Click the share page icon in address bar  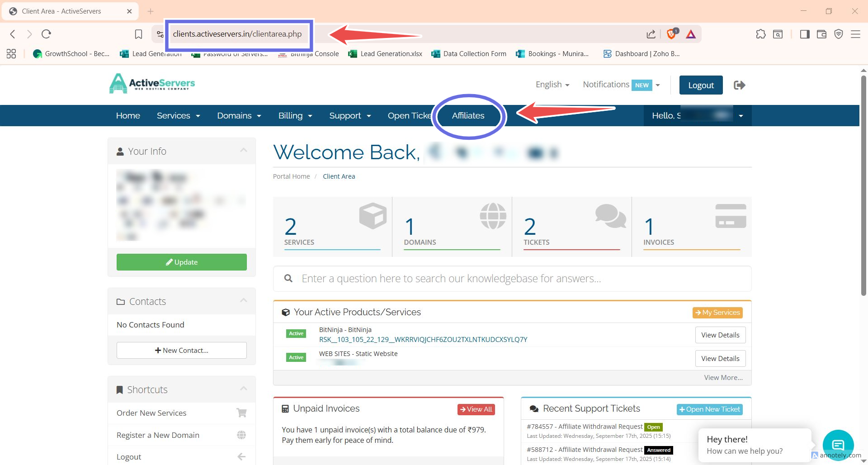tap(651, 34)
